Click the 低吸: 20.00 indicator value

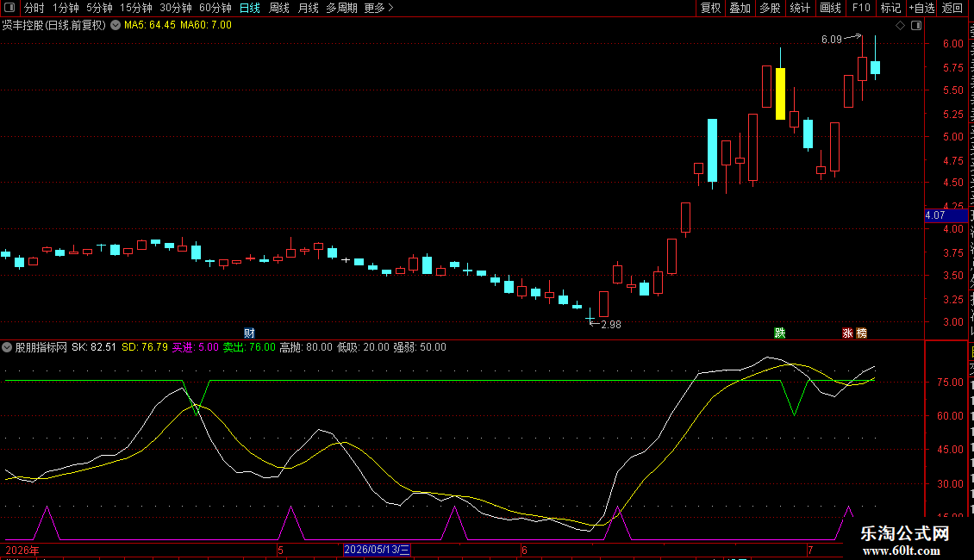point(363,348)
